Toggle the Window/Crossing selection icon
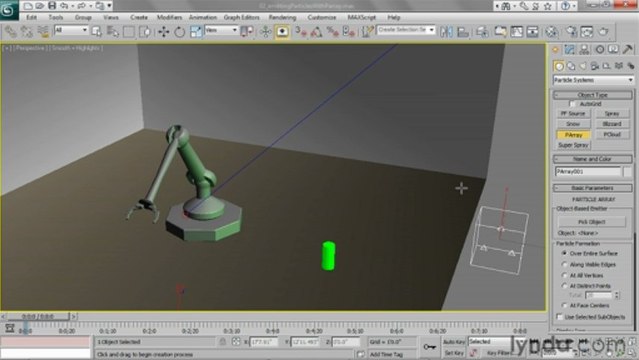The width and height of the screenshot is (639, 360). [x=144, y=31]
